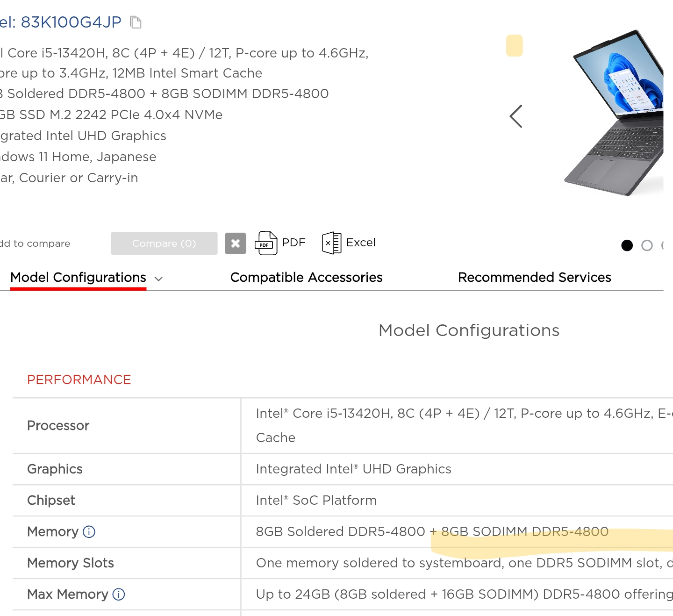Click the Excel export icon
The height and width of the screenshot is (616, 673).
(331, 243)
